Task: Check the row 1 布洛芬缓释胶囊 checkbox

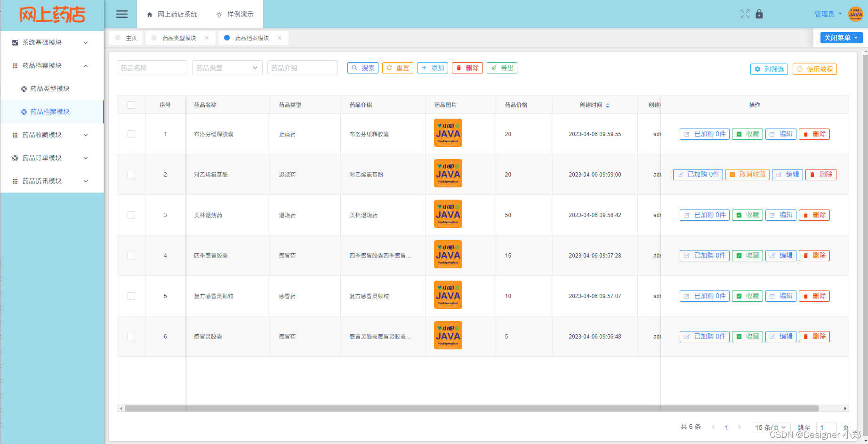Action: pyautogui.click(x=131, y=134)
